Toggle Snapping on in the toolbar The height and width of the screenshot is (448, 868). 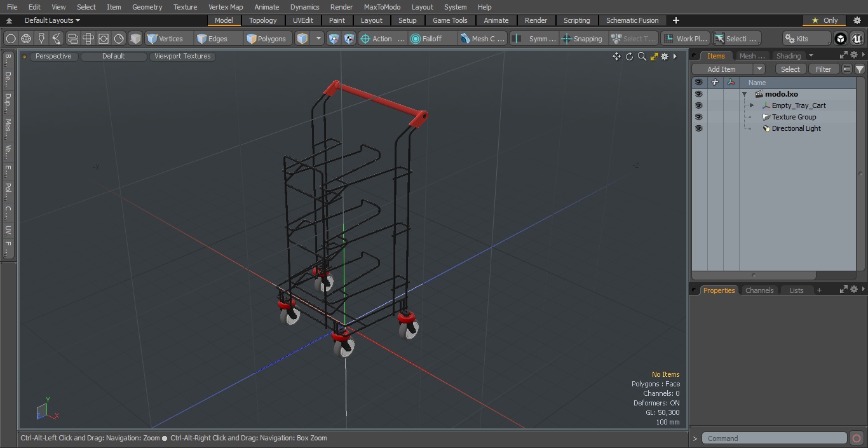582,39
